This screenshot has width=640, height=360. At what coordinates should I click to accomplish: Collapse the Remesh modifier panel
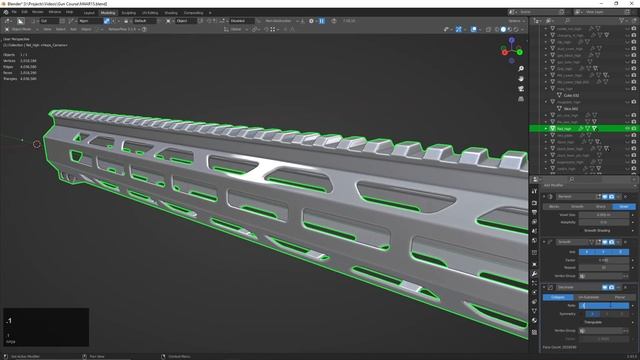coord(544,197)
